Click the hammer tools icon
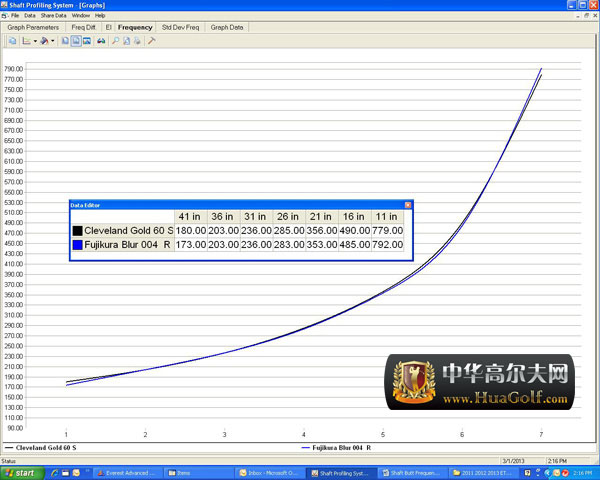Image resolution: width=600 pixels, height=480 pixels. tap(150, 41)
